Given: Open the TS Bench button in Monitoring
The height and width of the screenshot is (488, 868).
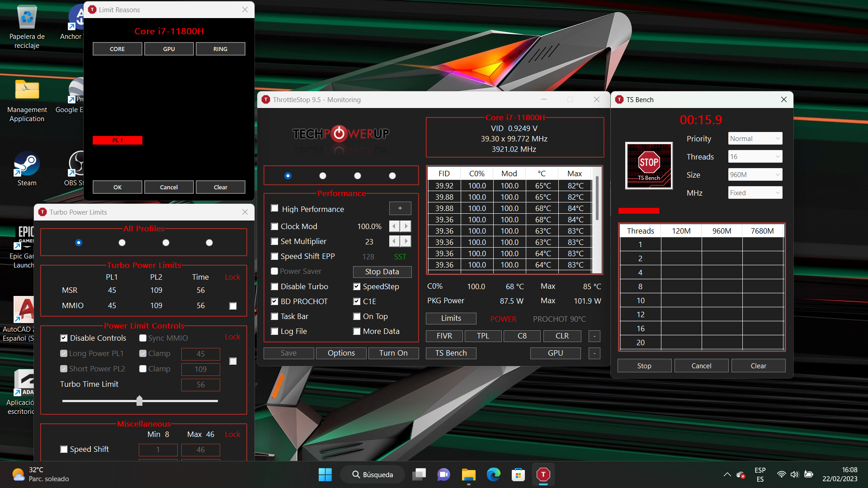Looking at the screenshot, I should point(451,353).
